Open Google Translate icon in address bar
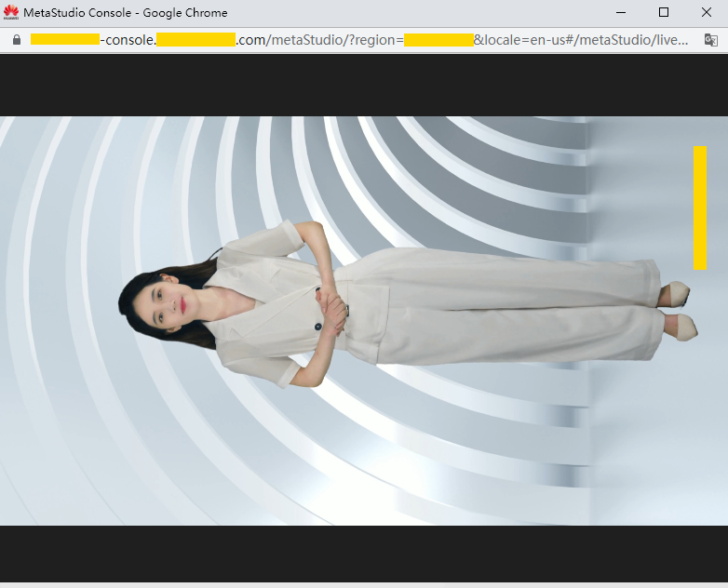 (x=711, y=40)
